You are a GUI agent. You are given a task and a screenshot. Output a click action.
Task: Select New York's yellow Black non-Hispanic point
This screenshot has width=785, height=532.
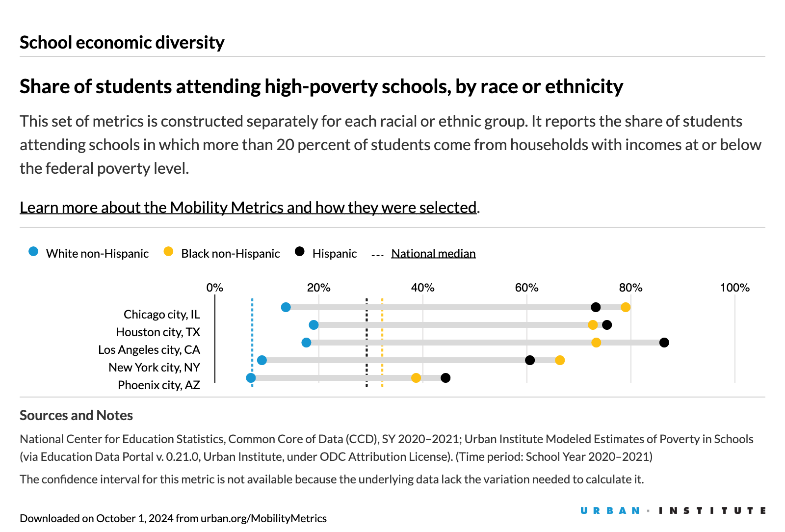click(x=560, y=360)
